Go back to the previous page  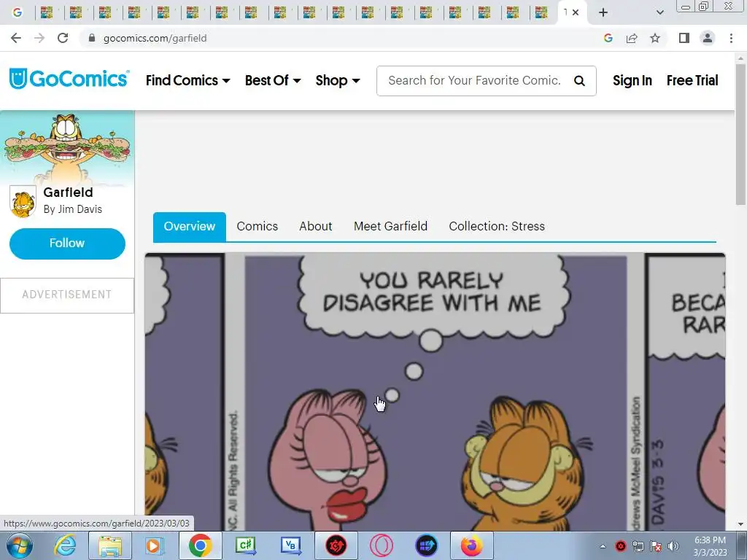pyautogui.click(x=16, y=38)
